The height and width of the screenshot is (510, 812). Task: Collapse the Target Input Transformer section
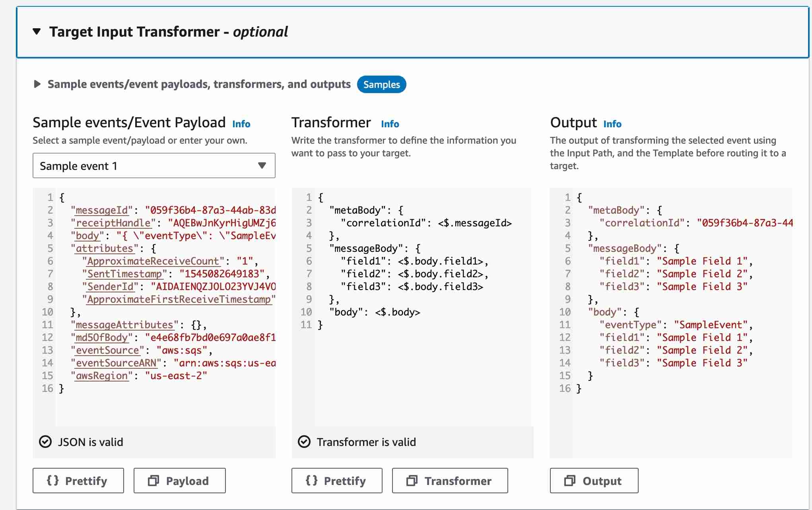pyautogui.click(x=37, y=31)
